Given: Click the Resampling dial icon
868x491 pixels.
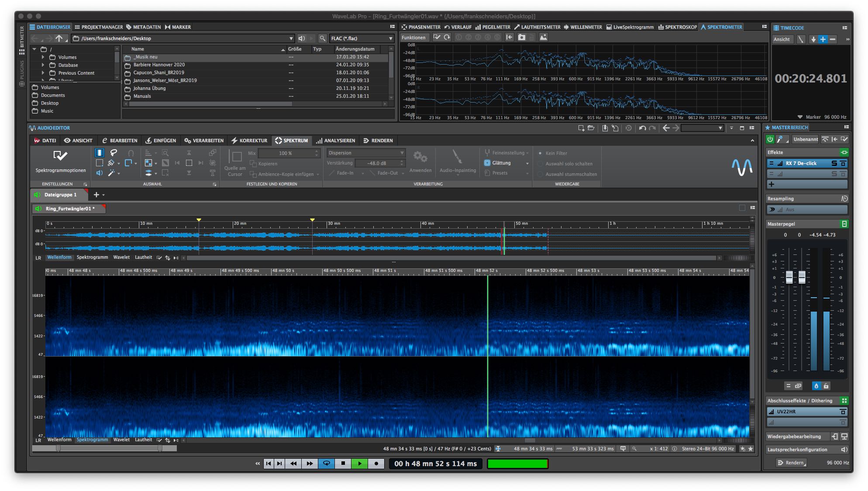Looking at the screenshot, I should [844, 199].
